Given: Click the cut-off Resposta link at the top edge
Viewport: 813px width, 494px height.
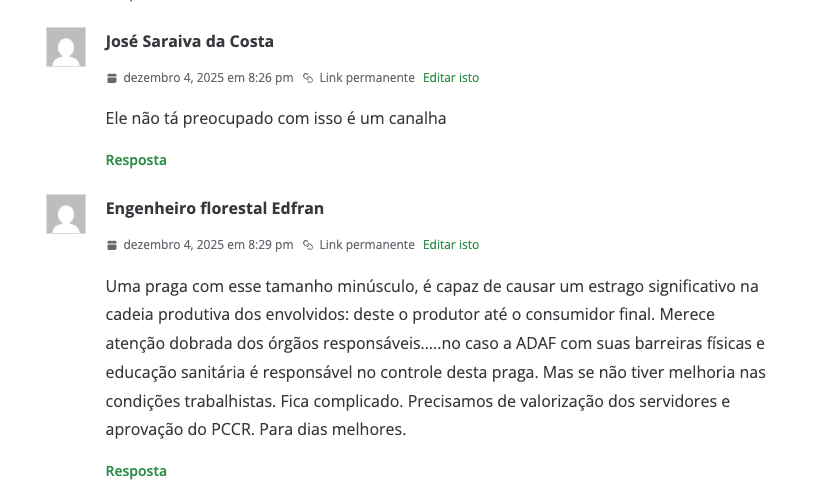Looking at the screenshot, I should (x=136, y=1).
